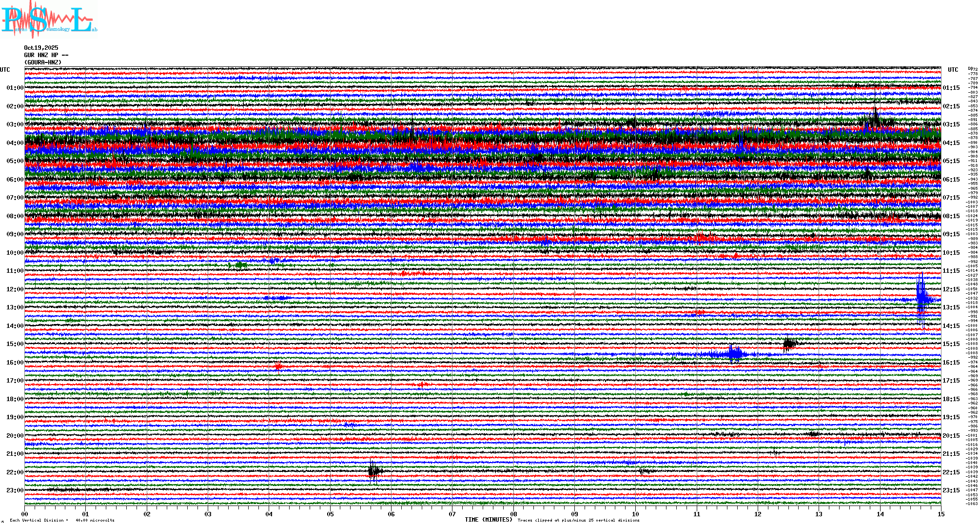Click the black seismic spike near 15:15
Screen dimensions: 980x527
(789, 344)
